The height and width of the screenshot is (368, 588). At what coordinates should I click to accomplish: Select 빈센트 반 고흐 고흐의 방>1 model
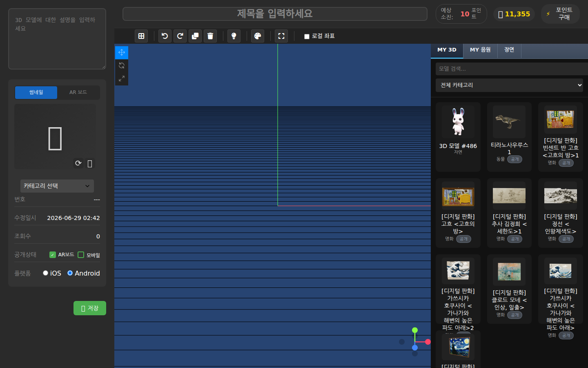click(x=561, y=137)
